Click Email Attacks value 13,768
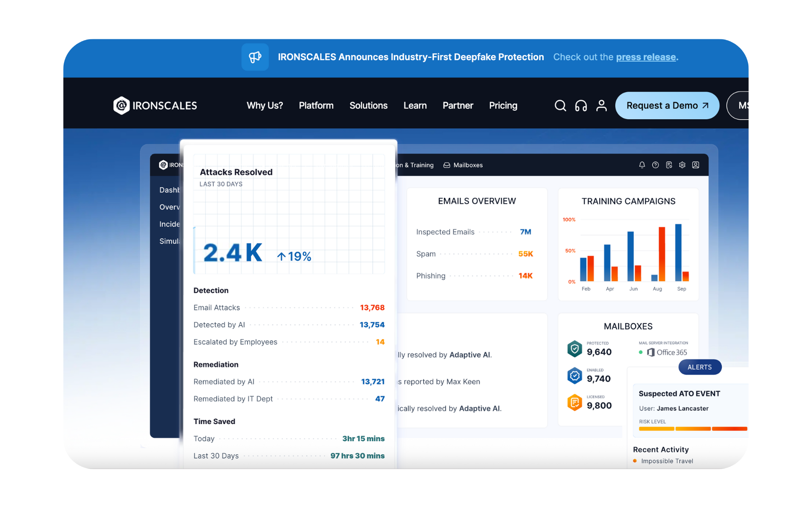The width and height of the screenshot is (812, 508). [x=372, y=308]
